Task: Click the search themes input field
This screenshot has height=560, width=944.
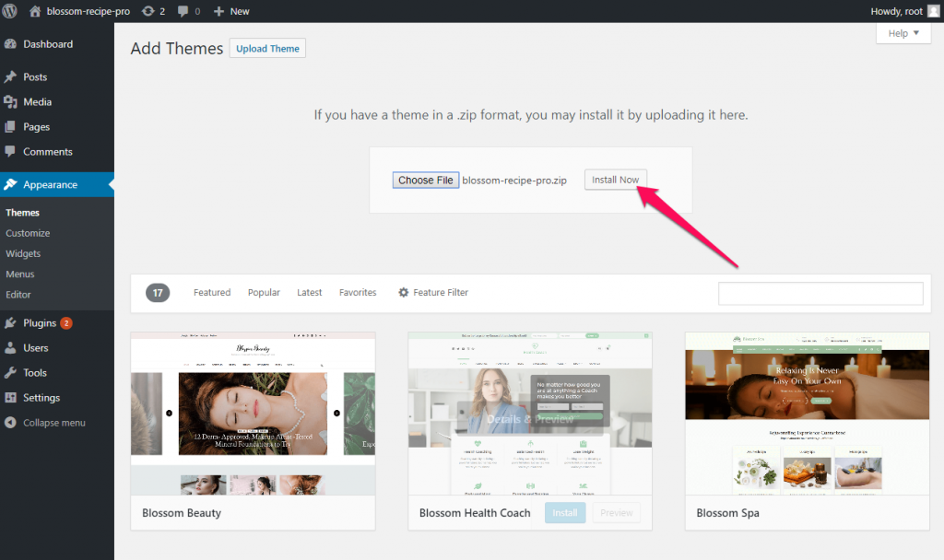Action: tap(820, 294)
